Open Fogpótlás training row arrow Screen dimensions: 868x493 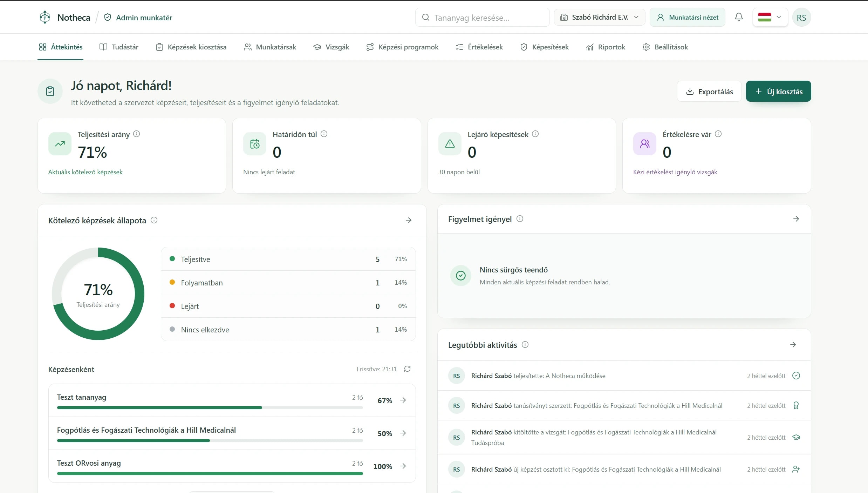(403, 433)
